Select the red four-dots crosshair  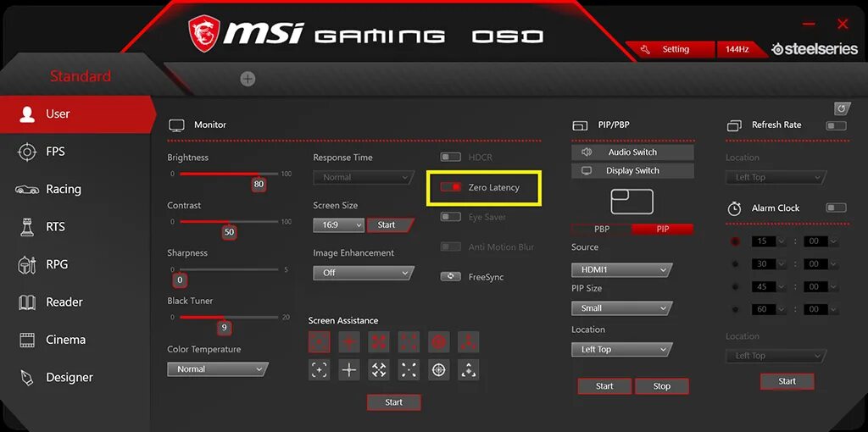point(409,342)
